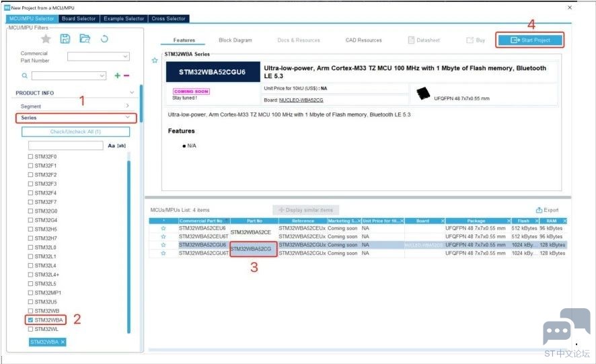The height and width of the screenshot is (364, 596).
Task: Click the UFQFPN package chip image
Action: point(422,93)
